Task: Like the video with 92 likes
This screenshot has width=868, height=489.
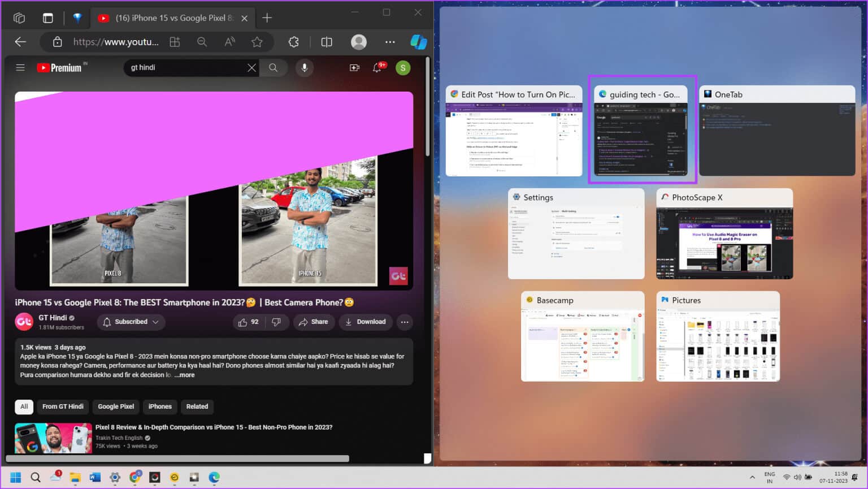Action: tap(249, 322)
